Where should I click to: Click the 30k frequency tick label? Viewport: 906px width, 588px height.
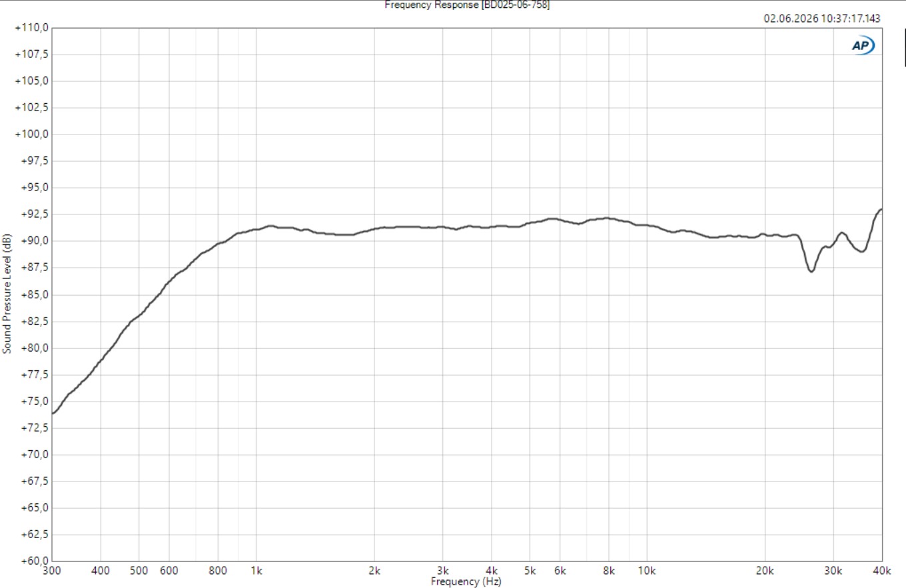click(x=833, y=571)
